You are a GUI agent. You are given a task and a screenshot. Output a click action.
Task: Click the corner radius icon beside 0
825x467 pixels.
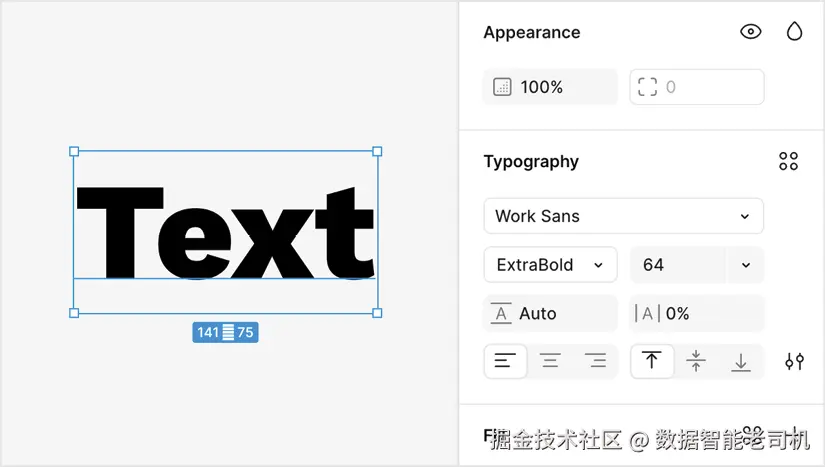(x=647, y=87)
